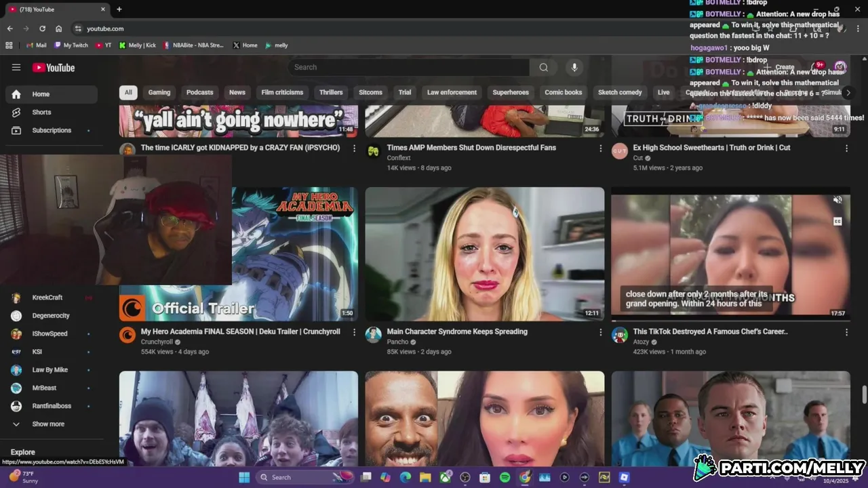Open the apps grid in bookmarks bar
The width and height of the screenshot is (868, 488).
[9, 45]
